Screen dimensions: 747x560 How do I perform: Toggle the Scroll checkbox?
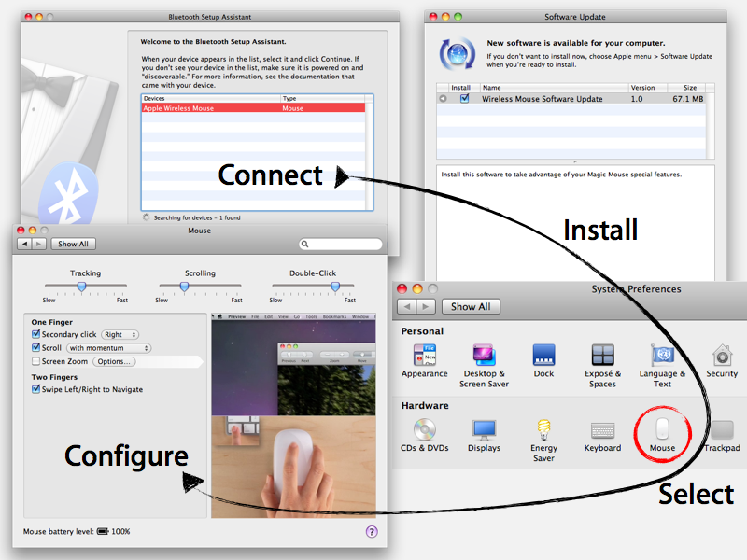click(x=35, y=347)
